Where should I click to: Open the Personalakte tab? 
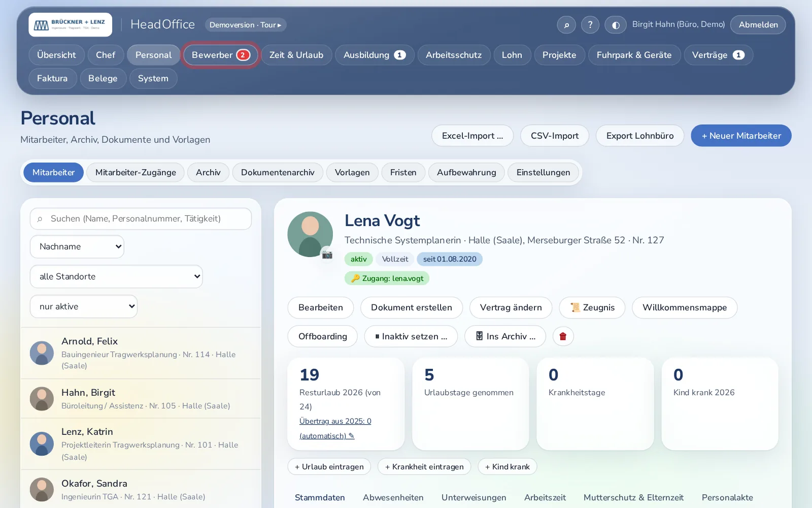coord(727,498)
